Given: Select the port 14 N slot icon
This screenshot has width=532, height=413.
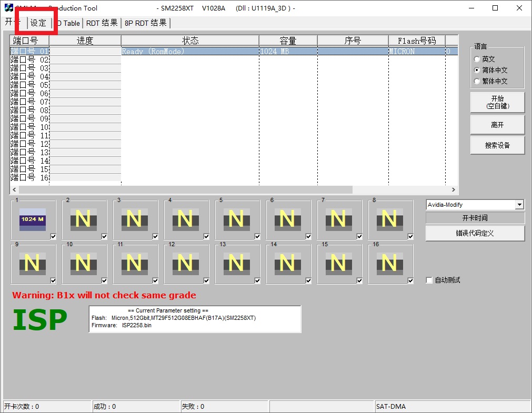Looking at the screenshot, I should [287, 263].
